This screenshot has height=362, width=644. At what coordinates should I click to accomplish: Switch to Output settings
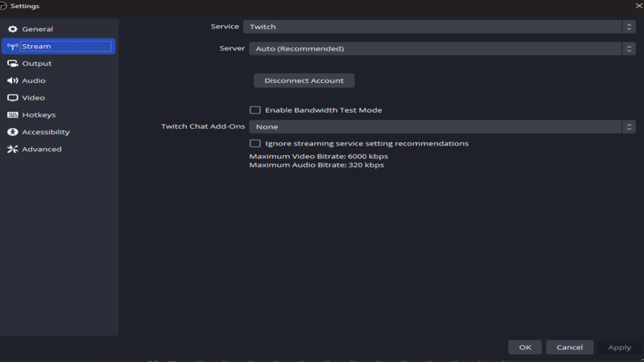pyautogui.click(x=58, y=64)
